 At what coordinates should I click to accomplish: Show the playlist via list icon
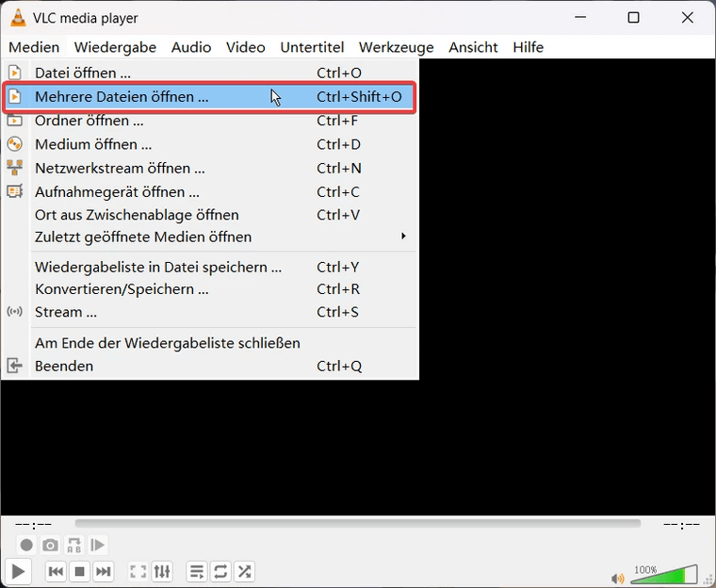[197, 571]
